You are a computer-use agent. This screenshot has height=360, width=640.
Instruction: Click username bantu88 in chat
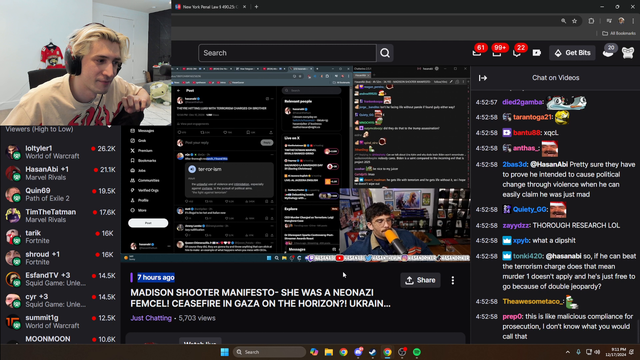(527, 133)
